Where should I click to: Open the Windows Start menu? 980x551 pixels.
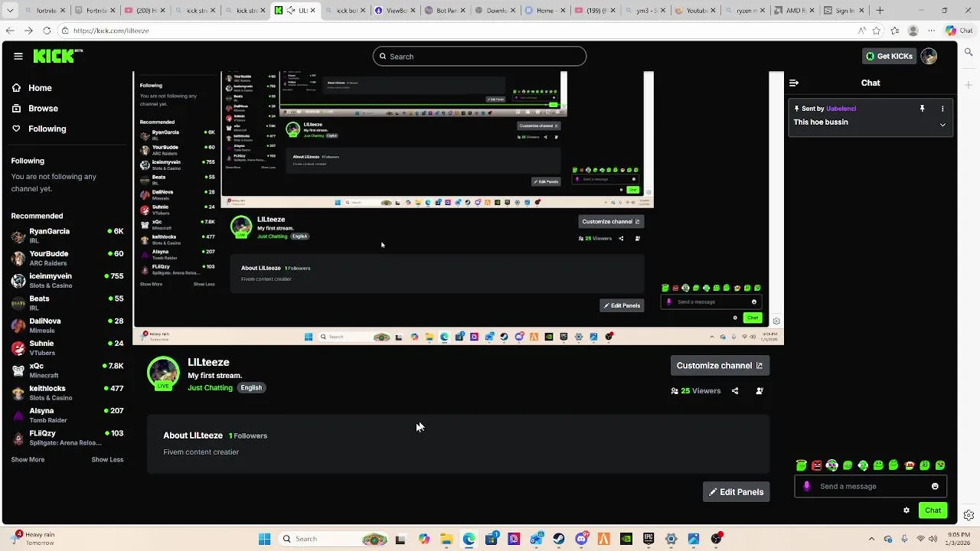click(x=264, y=540)
